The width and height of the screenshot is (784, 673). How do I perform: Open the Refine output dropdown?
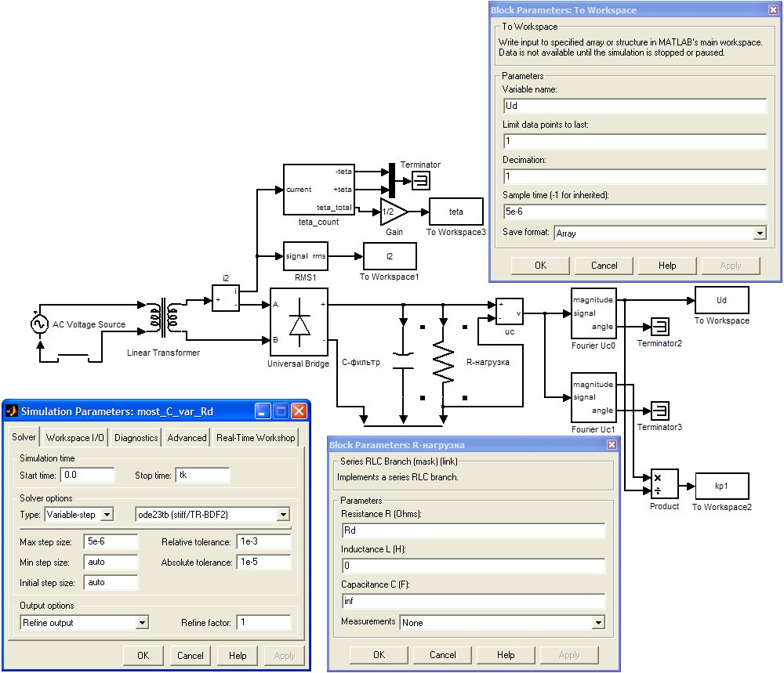tap(143, 623)
